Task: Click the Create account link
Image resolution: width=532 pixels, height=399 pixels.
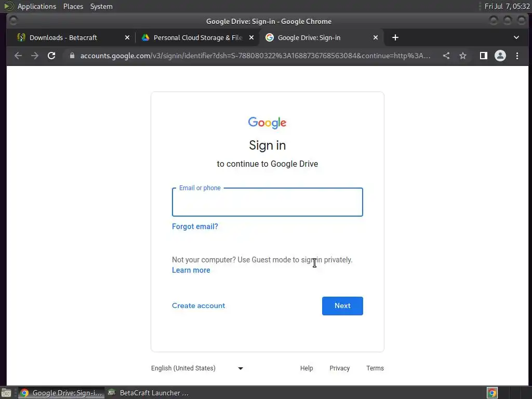Action: [x=198, y=305]
